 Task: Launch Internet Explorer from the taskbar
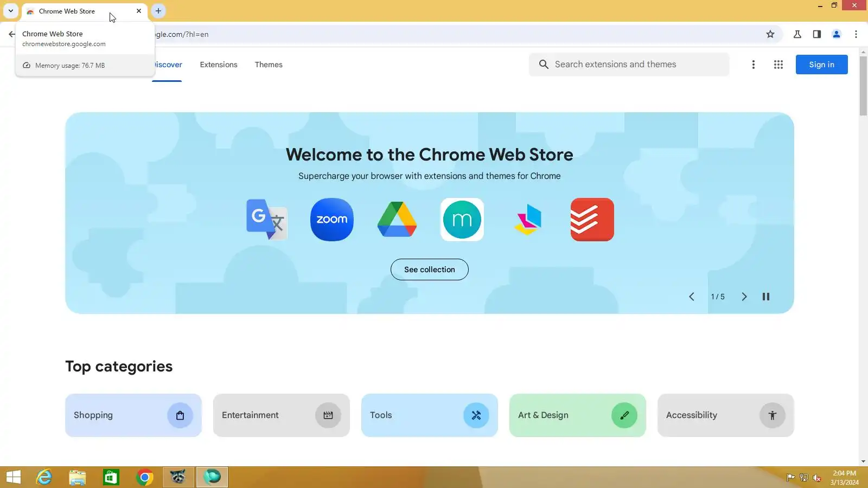click(44, 477)
